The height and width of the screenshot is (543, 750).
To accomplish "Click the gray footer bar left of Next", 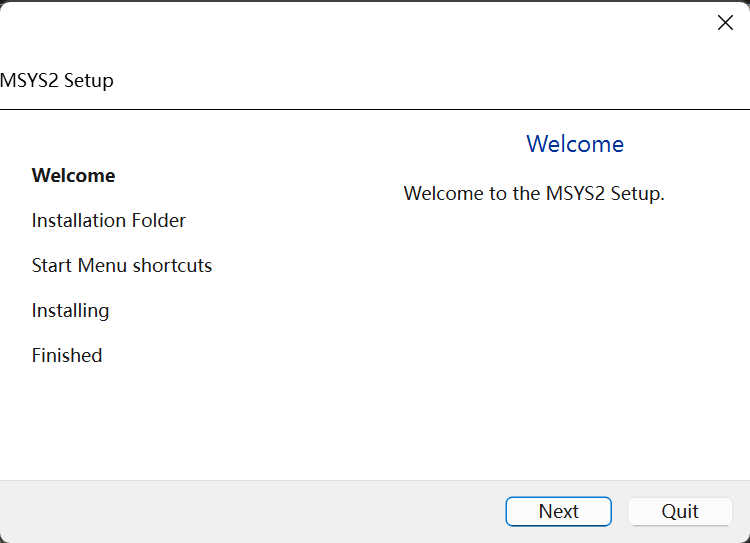I will [x=250, y=511].
